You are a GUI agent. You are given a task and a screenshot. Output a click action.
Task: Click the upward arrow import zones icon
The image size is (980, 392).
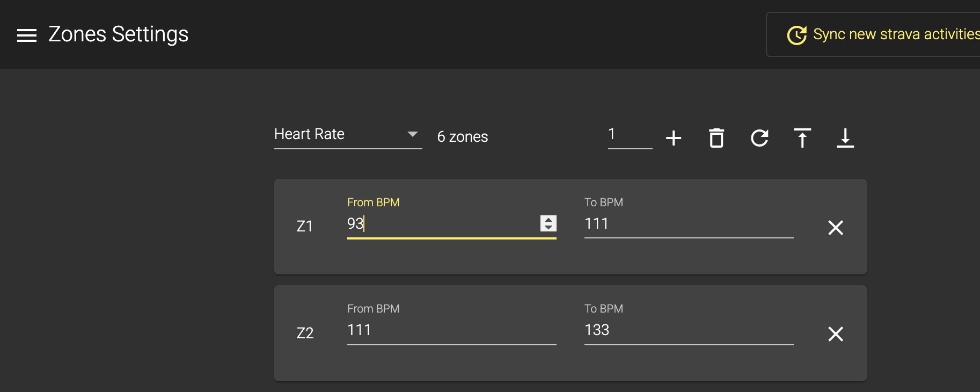(x=802, y=138)
